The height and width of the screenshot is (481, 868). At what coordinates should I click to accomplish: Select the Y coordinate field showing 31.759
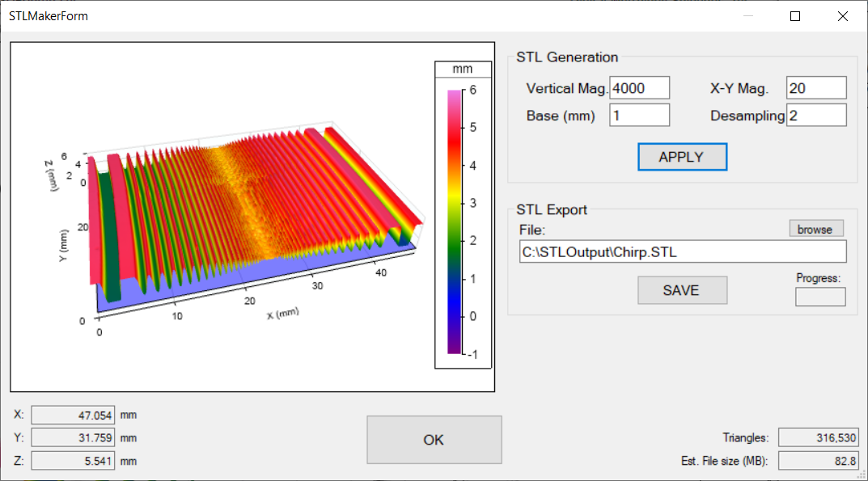tap(73, 437)
